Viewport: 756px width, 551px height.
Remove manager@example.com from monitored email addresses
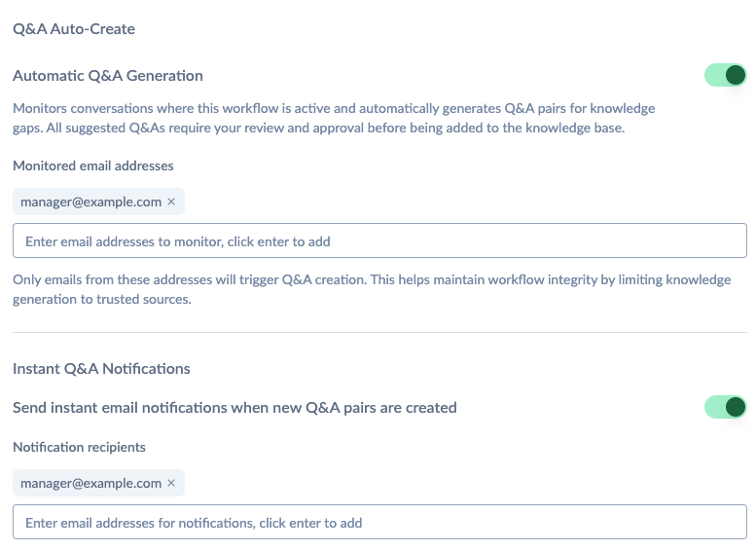(171, 202)
